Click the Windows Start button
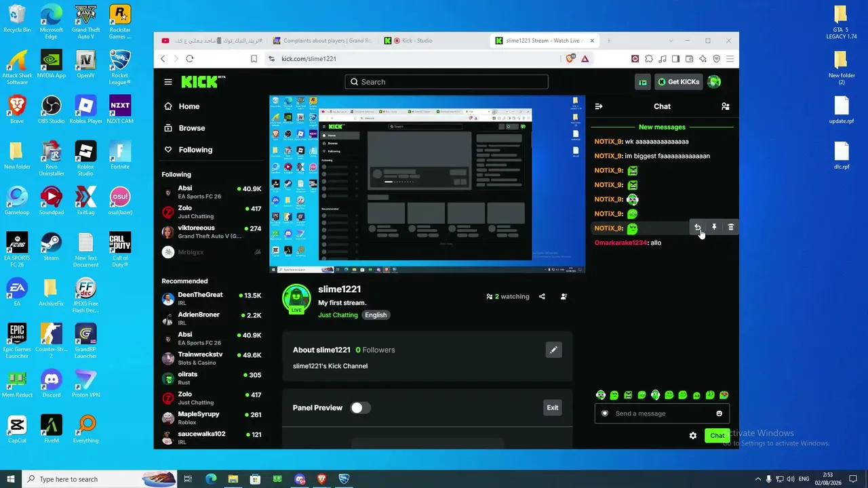 point(10,479)
